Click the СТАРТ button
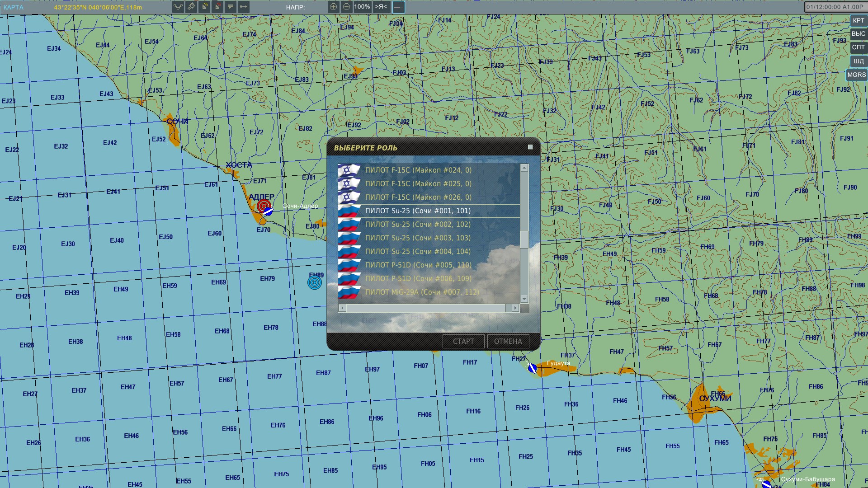868x488 pixels. [463, 341]
